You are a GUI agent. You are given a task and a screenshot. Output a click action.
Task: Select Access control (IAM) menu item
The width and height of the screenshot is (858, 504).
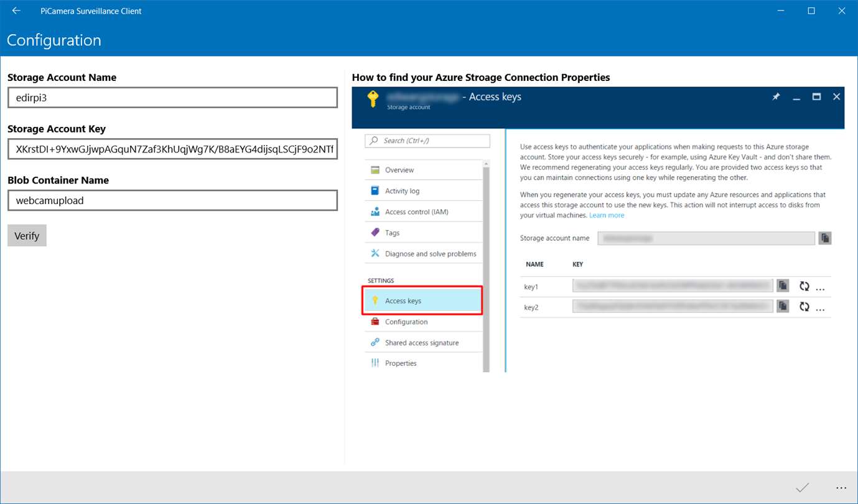click(423, 212)
